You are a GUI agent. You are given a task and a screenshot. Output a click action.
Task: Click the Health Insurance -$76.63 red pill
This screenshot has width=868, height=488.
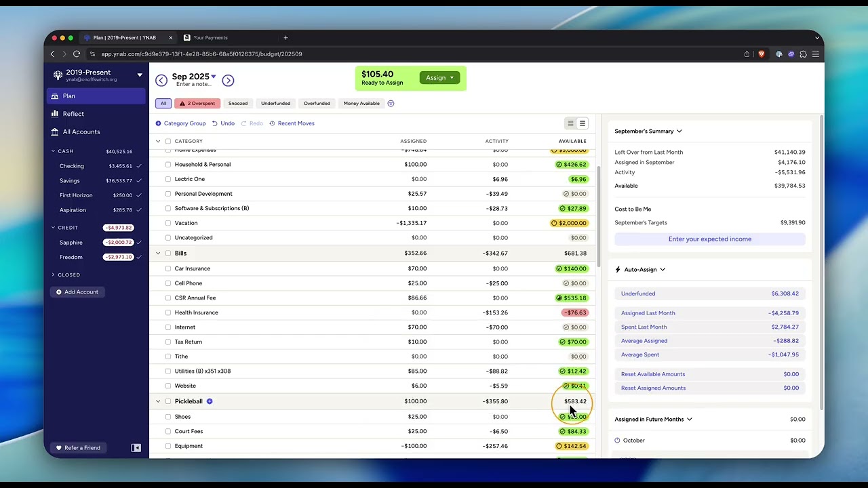coord(574,312)
